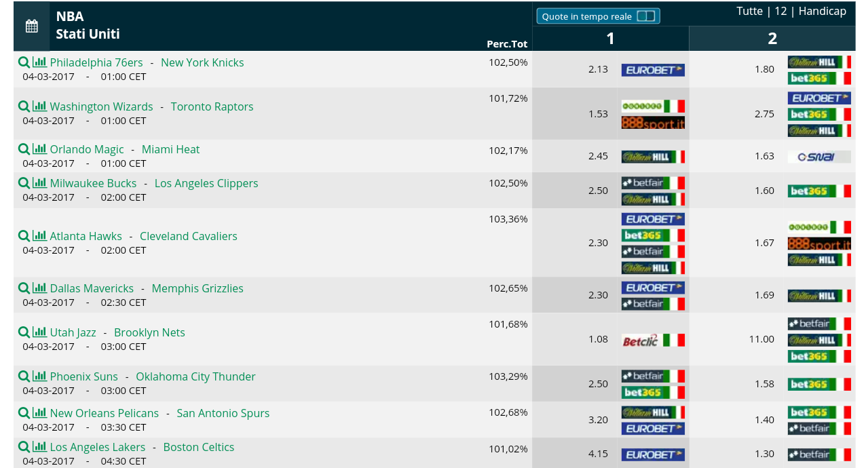Select the 12 market filter
Image resolution: width=868 pixels, height=468 pixels.
tap(780, 11)
